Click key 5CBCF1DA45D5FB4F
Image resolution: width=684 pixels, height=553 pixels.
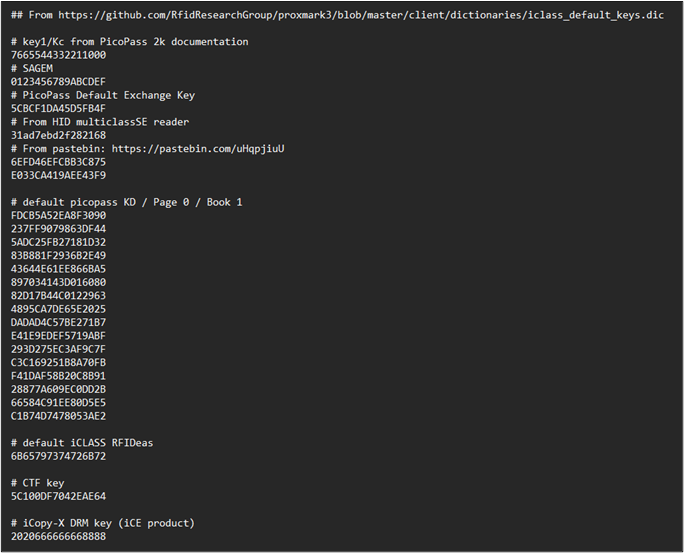[x=58, y=108]
